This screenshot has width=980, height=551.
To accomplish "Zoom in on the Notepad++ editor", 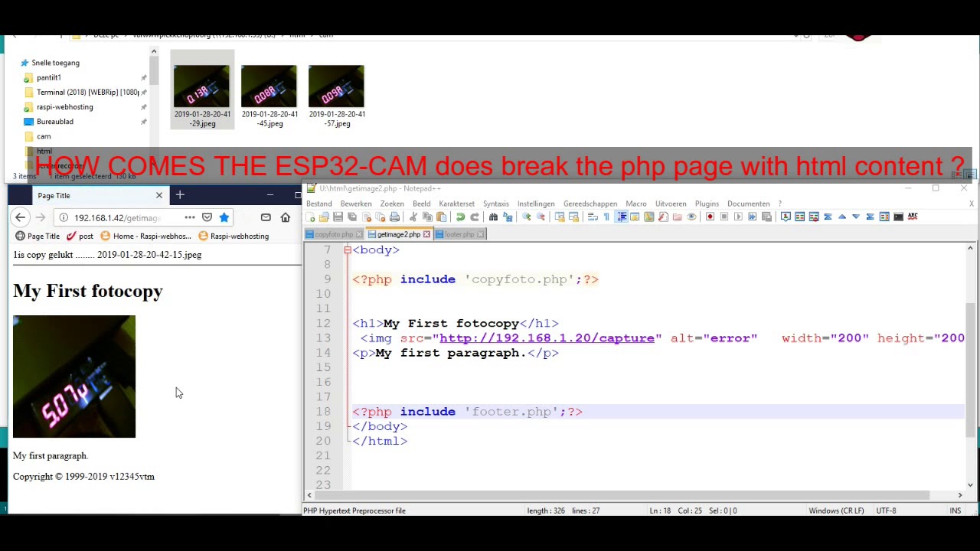I will [x=526, y=217].
